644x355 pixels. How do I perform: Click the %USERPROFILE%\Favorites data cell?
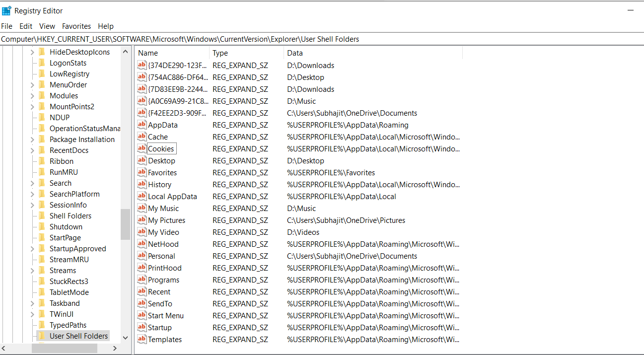tap(331, 173)
